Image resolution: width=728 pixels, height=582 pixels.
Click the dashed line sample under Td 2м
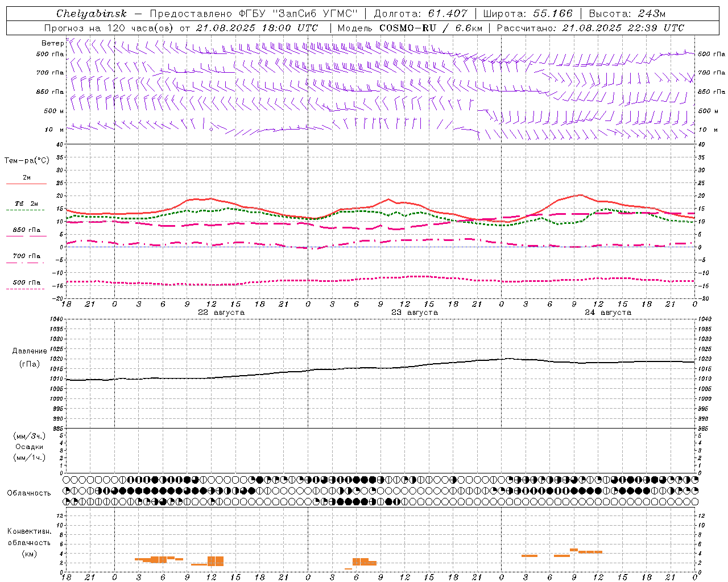coord(26,210)
